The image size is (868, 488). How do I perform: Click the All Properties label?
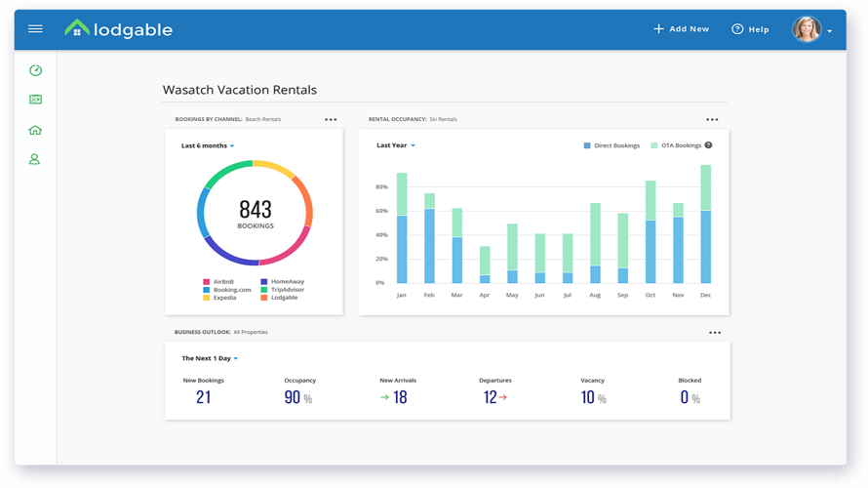pos(251,333)
